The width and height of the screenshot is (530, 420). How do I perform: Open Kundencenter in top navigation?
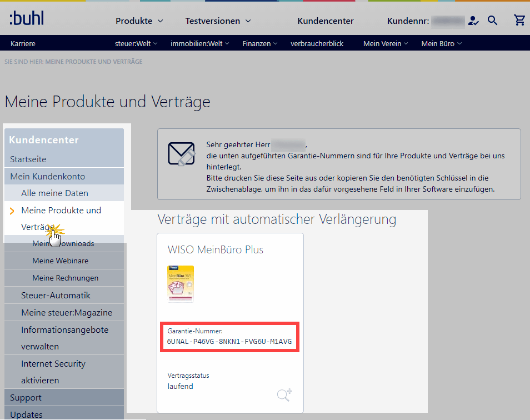pyautogui.click(x=326, y=21)
